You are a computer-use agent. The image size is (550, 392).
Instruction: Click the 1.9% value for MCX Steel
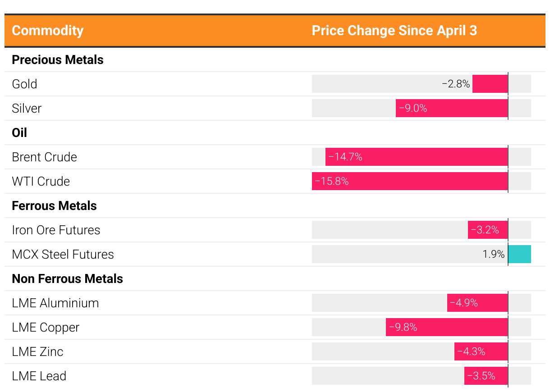pyautogui.click(x=494, y=254)
